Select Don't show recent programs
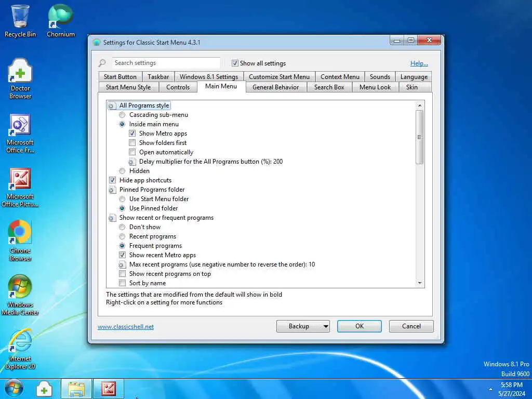 coord(122,227)
